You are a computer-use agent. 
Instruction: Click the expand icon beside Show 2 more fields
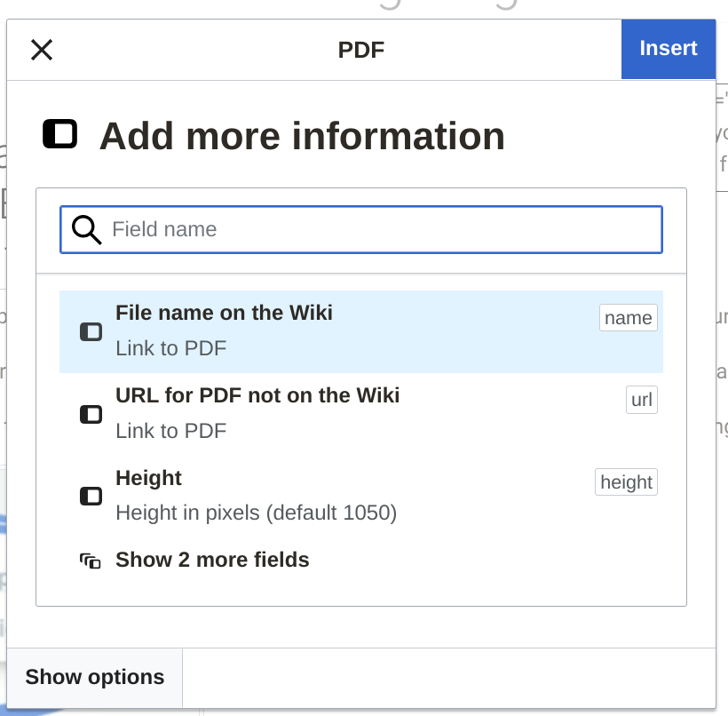(x=91, y=561)
